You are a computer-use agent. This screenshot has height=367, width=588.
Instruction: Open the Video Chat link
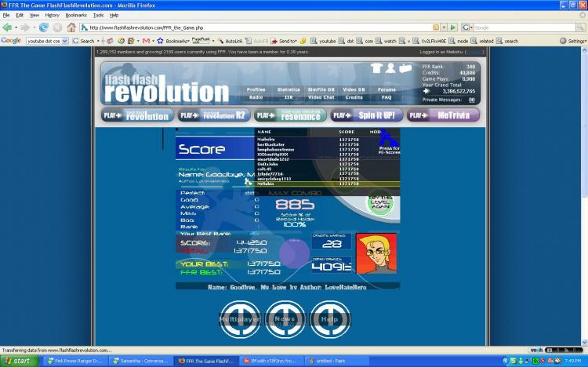321,97
